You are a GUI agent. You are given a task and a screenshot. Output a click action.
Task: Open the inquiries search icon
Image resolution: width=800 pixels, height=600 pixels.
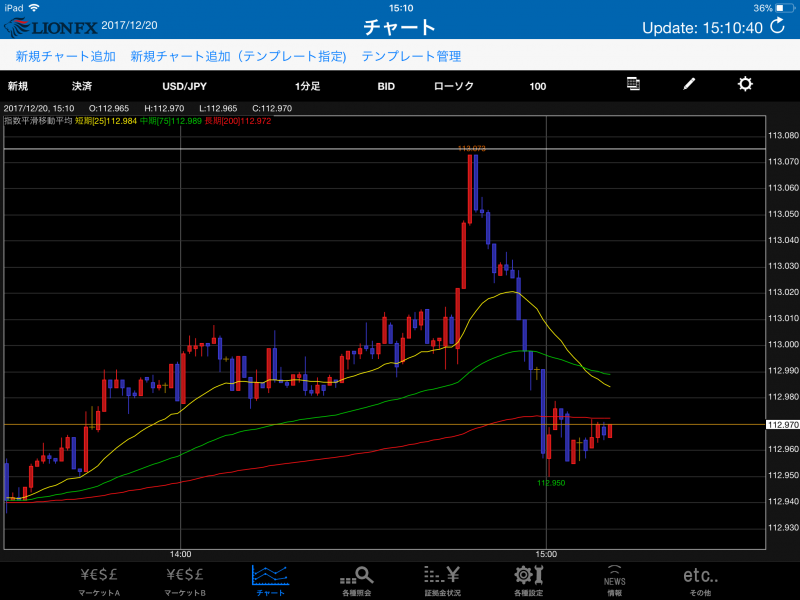click(x=355, y=580)
